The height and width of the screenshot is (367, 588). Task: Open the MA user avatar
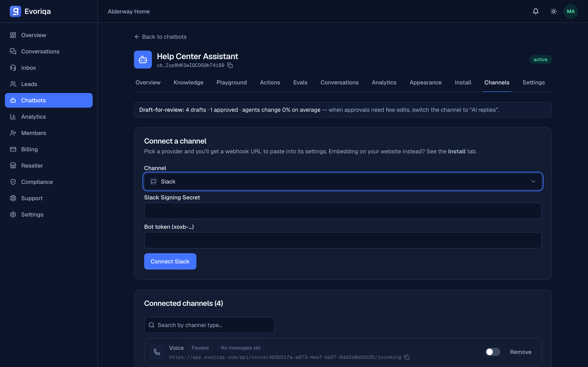570,11
